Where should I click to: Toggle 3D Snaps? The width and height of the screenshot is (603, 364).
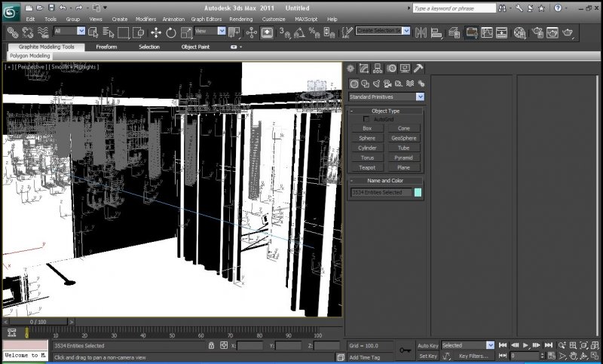(285, 32)
